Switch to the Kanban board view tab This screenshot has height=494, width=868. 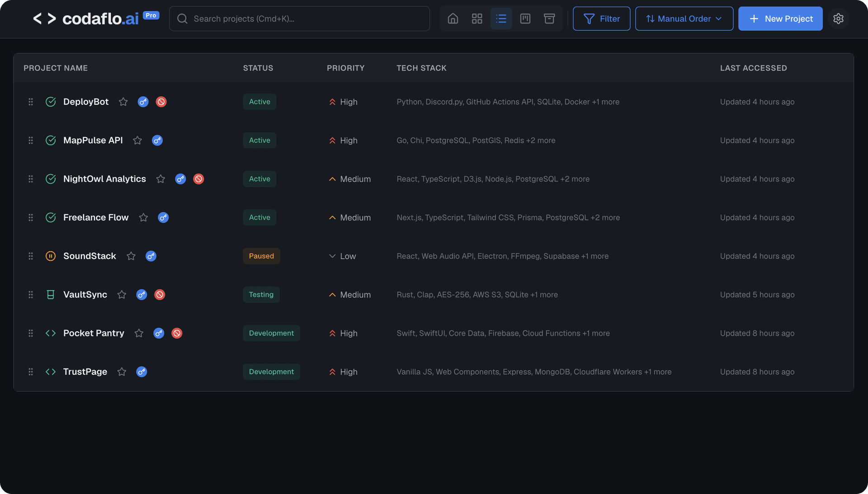tap(525, 19)
